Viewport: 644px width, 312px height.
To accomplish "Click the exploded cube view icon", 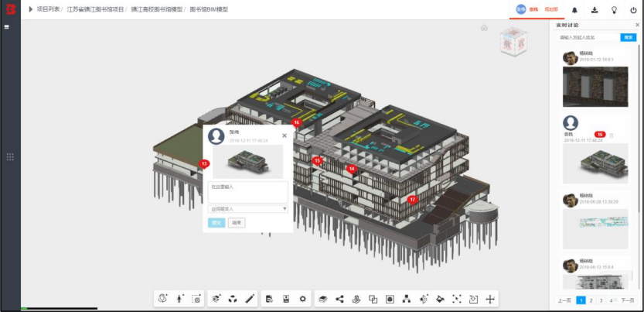I will coord(233,299).
